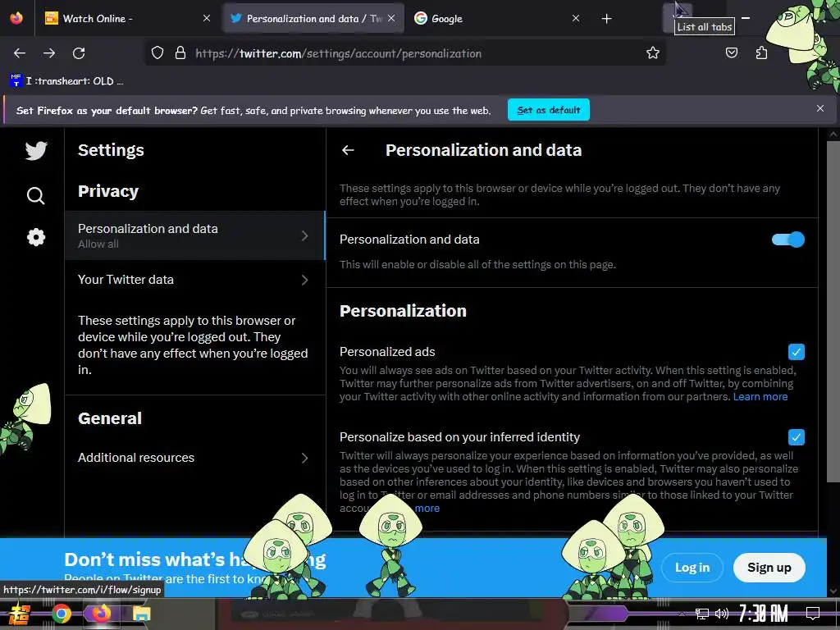Image resolution: width=840 pixels, height=630 pixels.
Task: Click the page vertical scrollbar
Action: (x=833, y=311)
